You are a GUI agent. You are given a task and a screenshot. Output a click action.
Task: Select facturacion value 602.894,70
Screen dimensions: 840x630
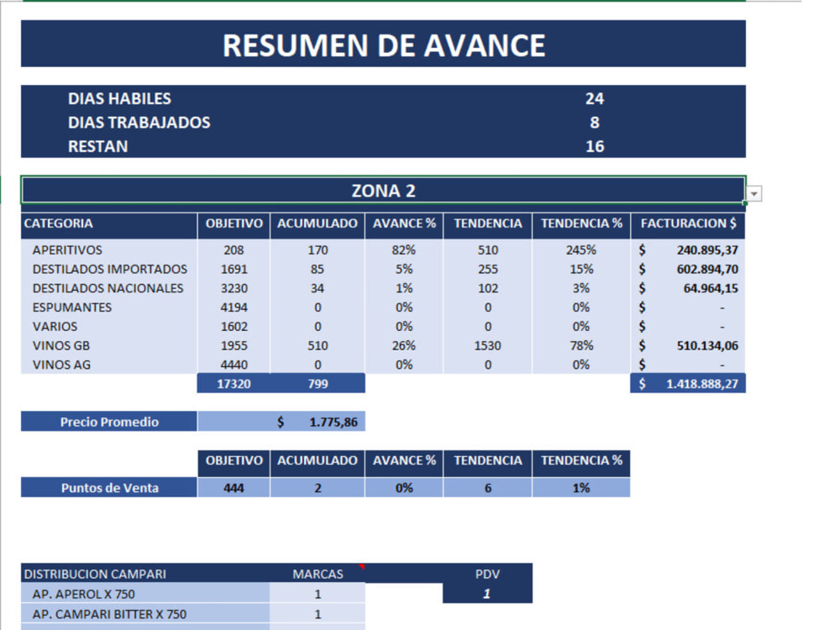coord(689,269)
